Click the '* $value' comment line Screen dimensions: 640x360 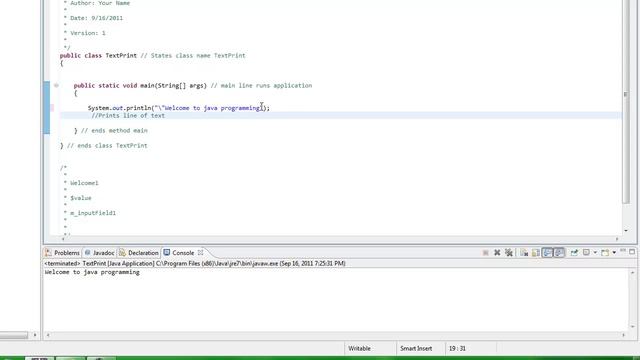point(78,198)
